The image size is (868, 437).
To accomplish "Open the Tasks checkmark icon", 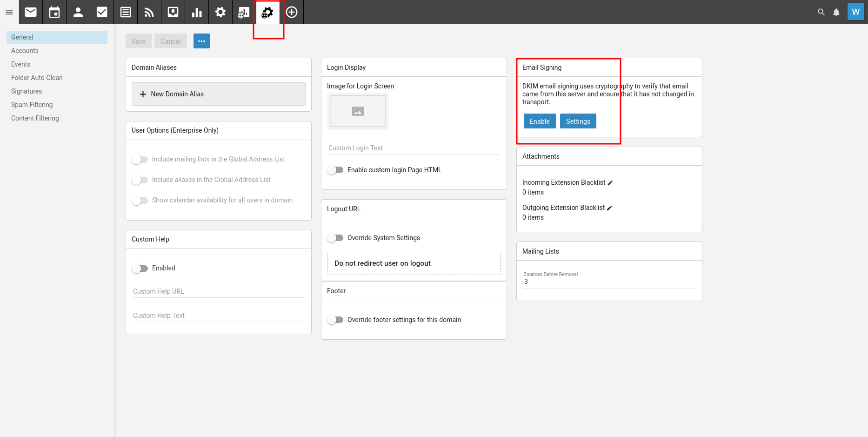I will pos(102,12).
